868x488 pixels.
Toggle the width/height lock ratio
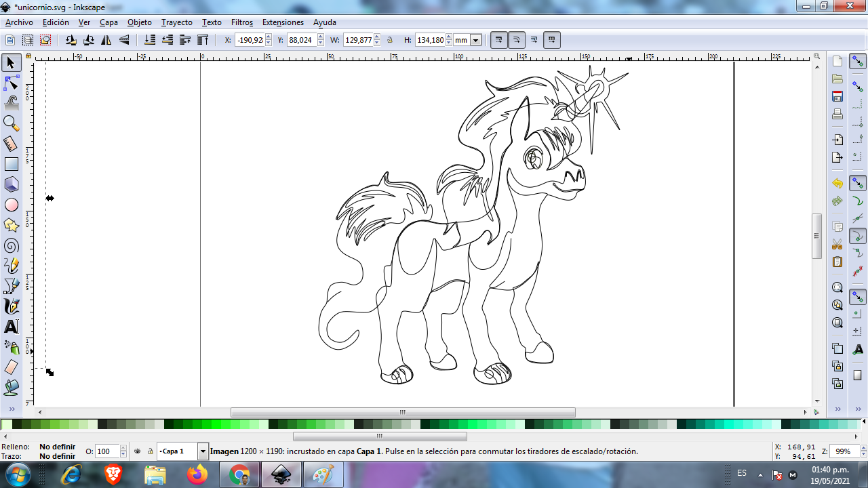click(x=390, y=41)
